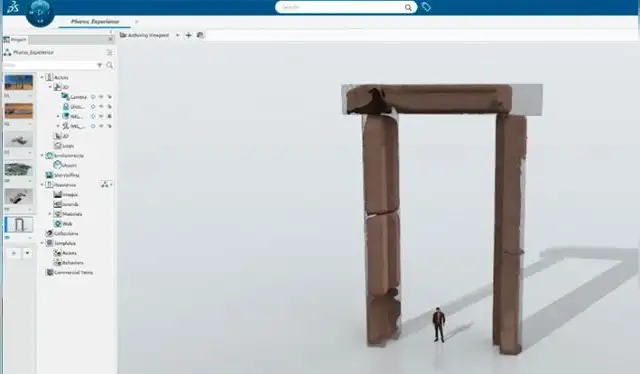Toggle the diamond marker on Camera row

[93, 97]
